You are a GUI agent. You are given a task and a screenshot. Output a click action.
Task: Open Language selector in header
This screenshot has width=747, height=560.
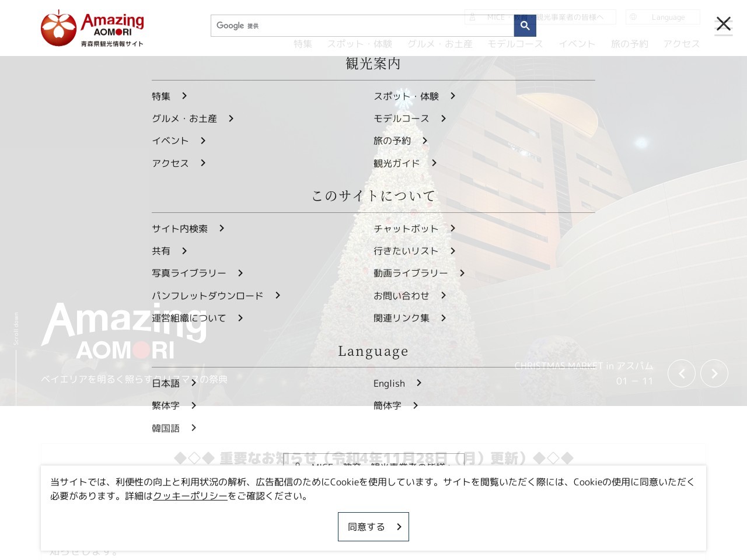point(663,17)
